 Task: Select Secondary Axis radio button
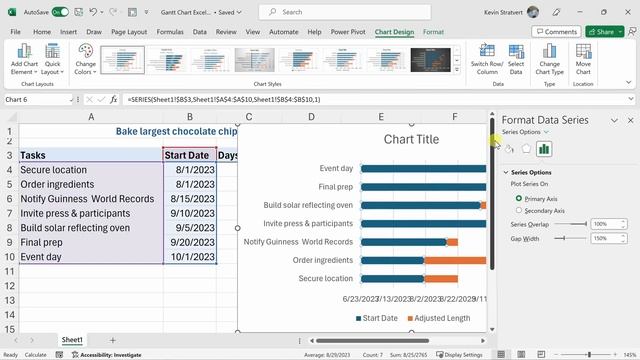[x=519, y=210]
